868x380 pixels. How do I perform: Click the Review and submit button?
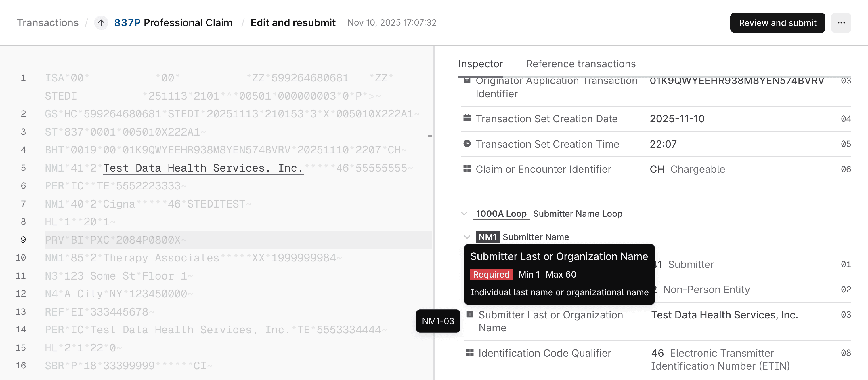pos(777,23)
